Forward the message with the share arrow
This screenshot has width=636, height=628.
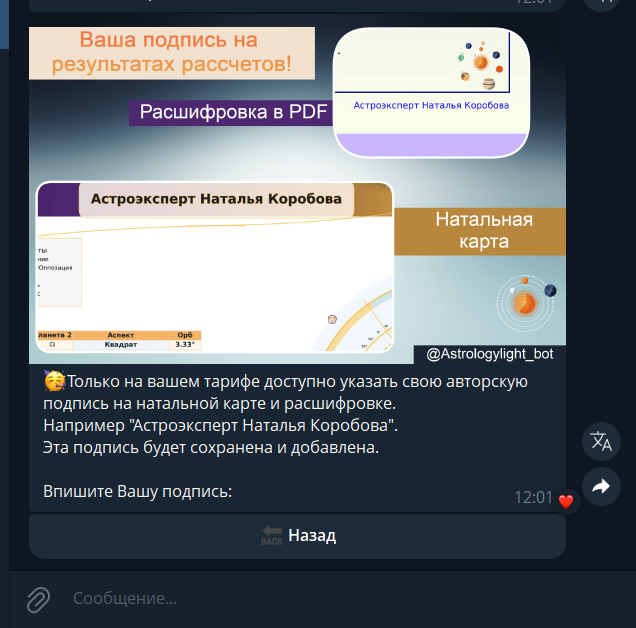tap(601, 486)
